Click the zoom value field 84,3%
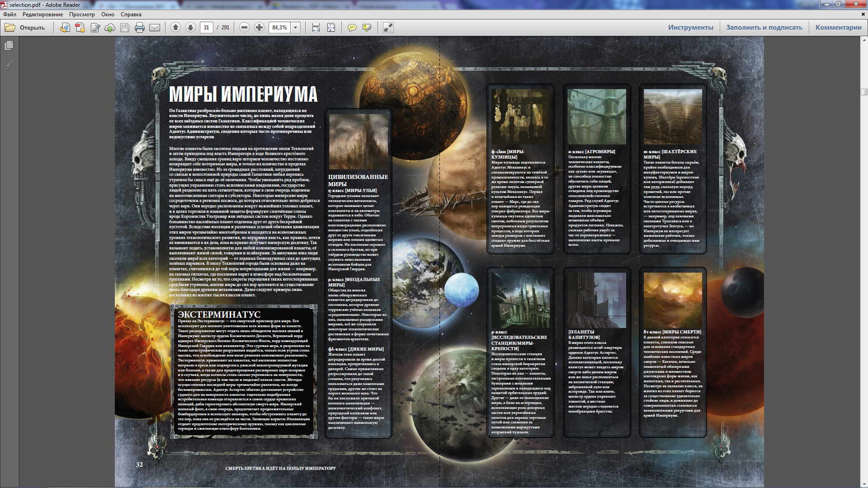Image resolution: width=868 pixels, height=488 pixels. tap(280, 28)
